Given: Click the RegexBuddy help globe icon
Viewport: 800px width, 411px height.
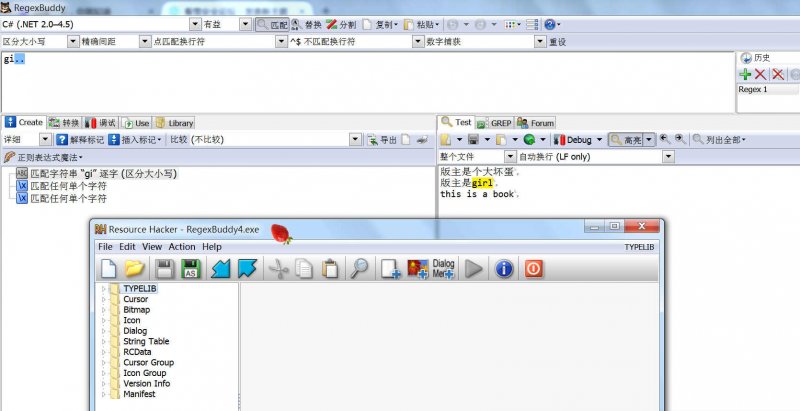Looking at the screenshot, I should click(549, 24).
